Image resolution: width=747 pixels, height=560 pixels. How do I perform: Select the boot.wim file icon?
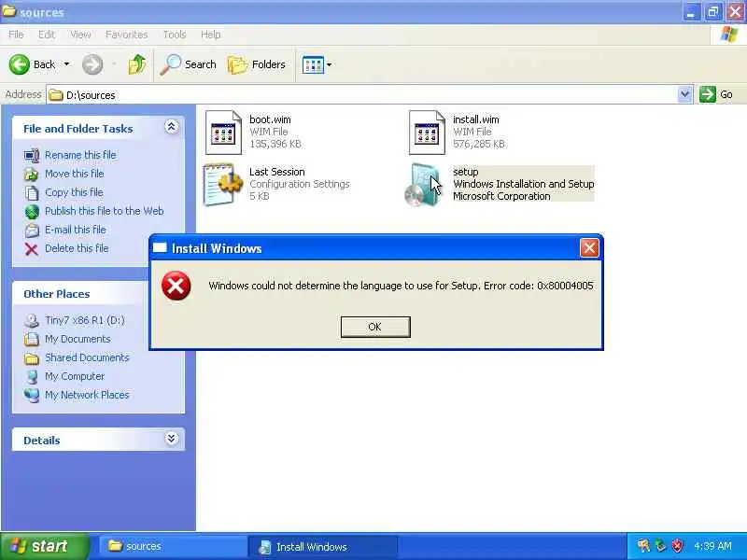pyautogui.click(x=223, y=133)
